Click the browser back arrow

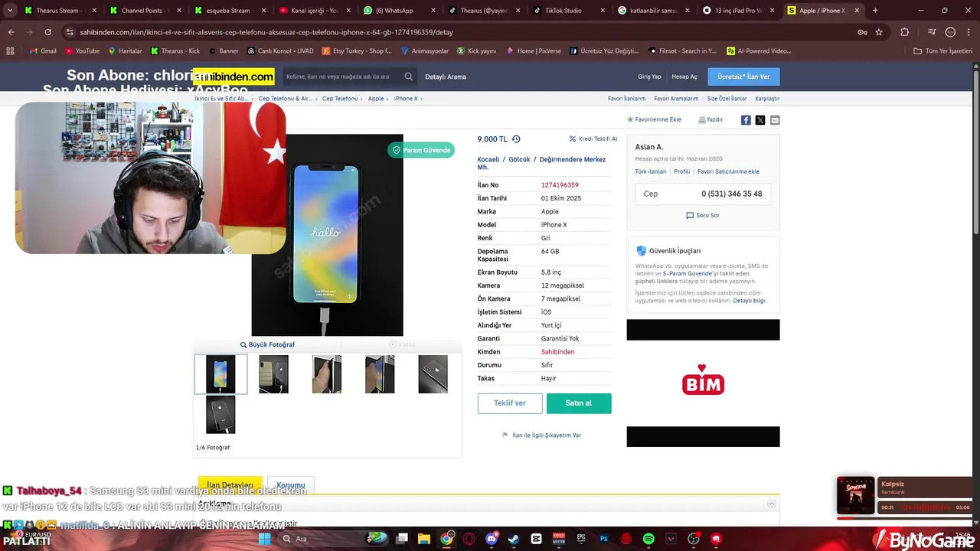pos(11,32)
